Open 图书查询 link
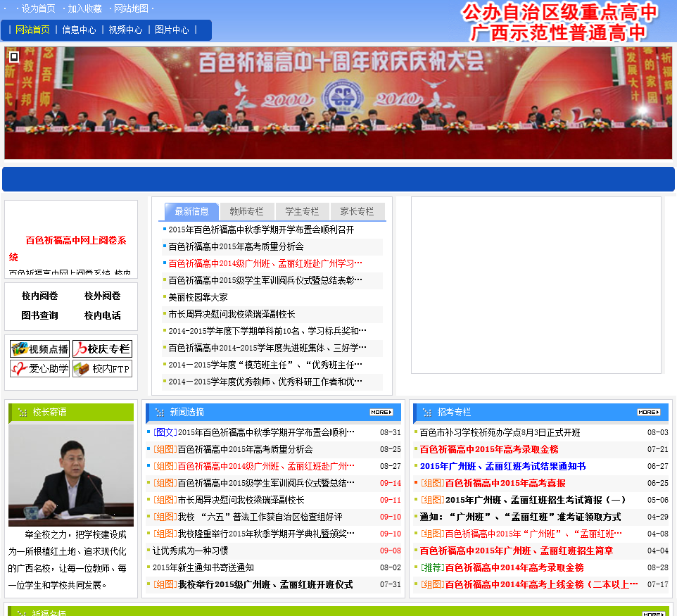The image size is (677, 616). click(x=39, y=315)
